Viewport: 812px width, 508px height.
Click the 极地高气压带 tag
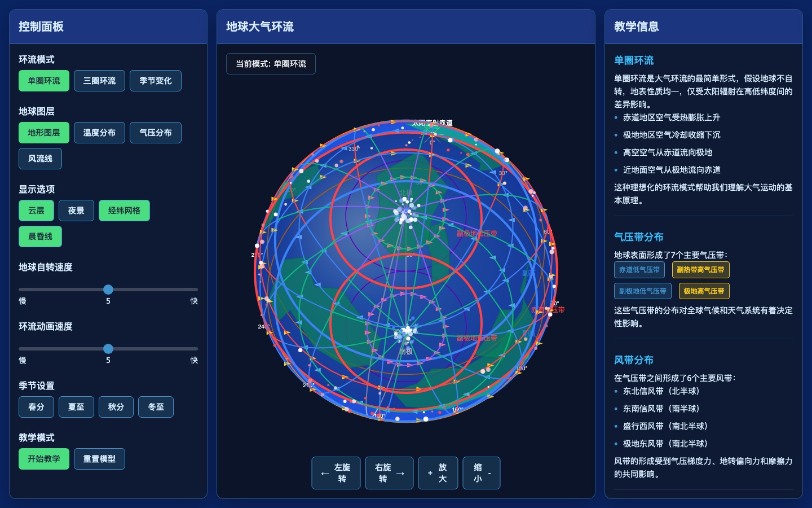tap(704, 291)
